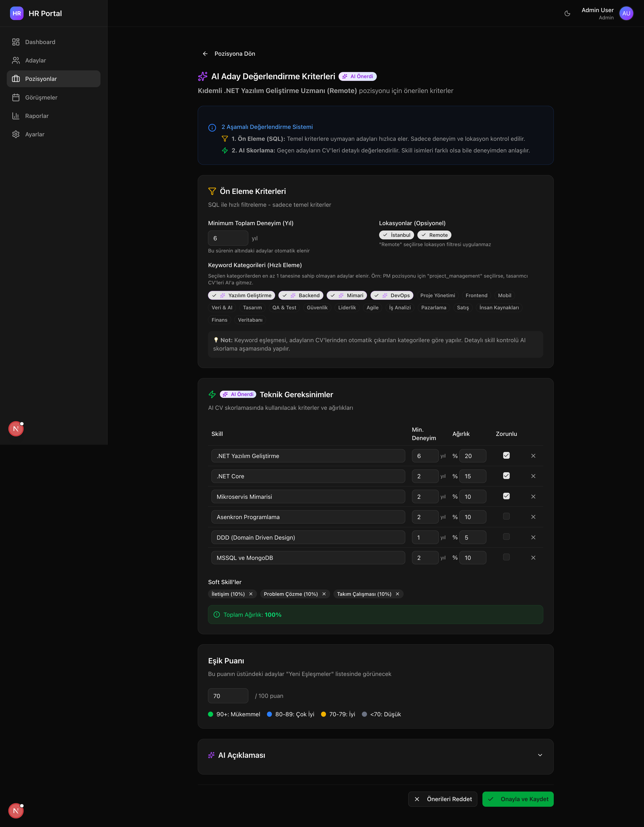Click Önerileri Reddet button
The height and width of the screenshot is (827, 644).
click(x=443, y=799)
